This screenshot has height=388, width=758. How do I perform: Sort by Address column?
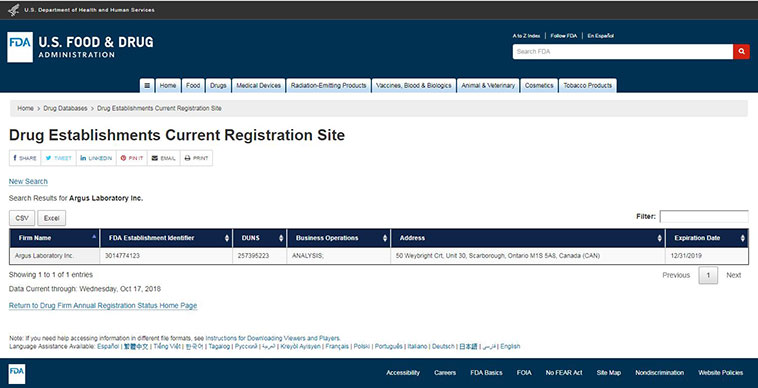(x=528, y=238)
